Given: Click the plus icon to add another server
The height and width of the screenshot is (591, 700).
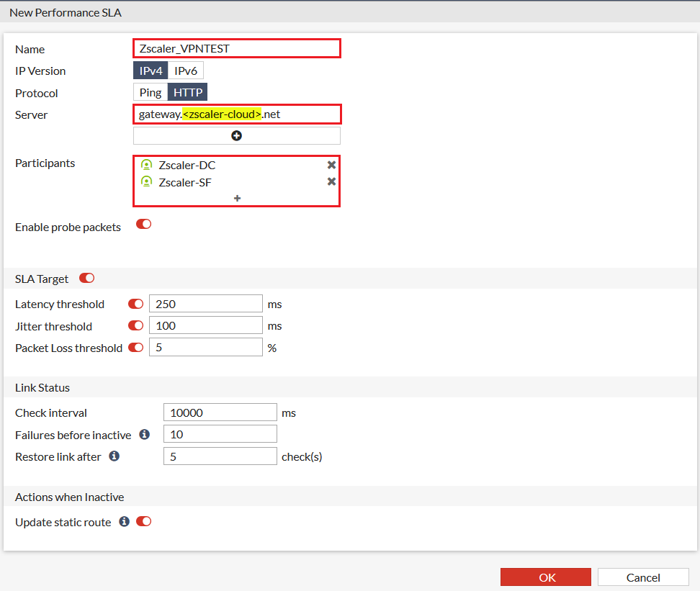Looking at the screenshot, I should pyautogui.click(x=236, y=135).
